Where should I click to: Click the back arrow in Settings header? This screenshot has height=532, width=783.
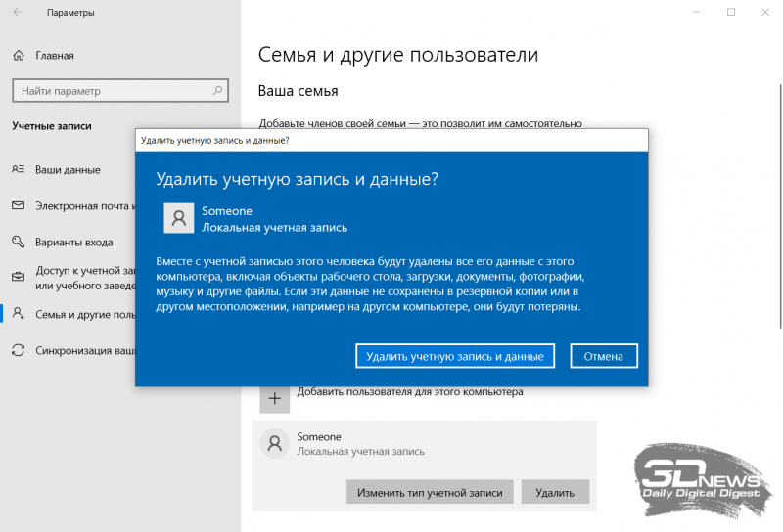[x=18, y=14]
